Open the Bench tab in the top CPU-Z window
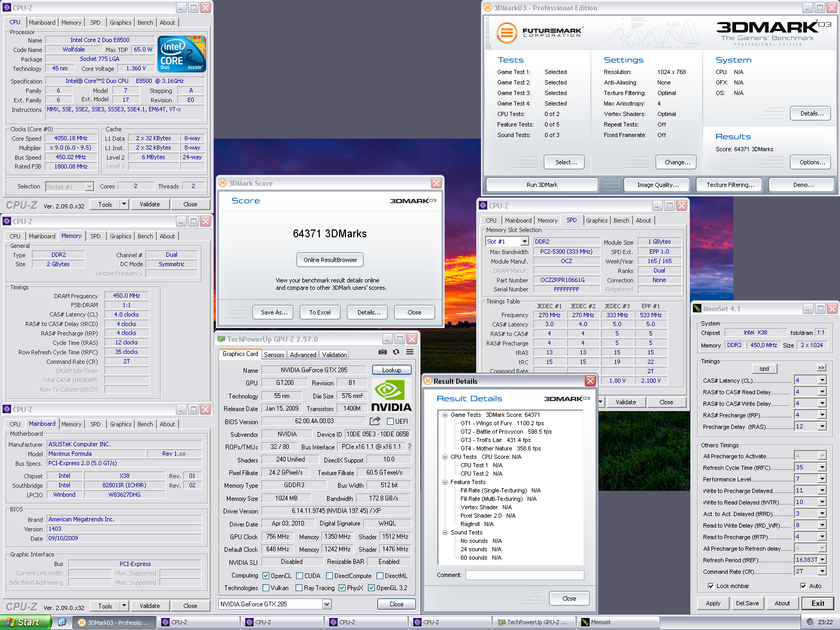 tap(145, 23)
